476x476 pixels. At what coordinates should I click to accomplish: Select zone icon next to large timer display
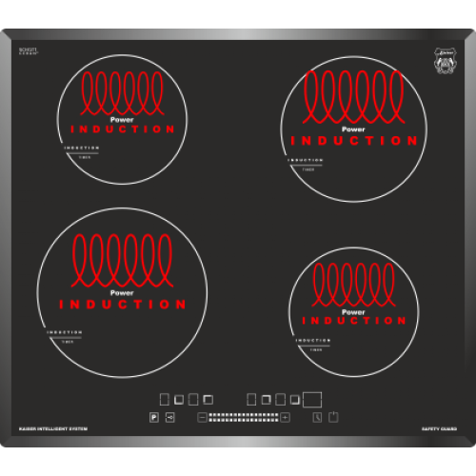tap(295, 400)
